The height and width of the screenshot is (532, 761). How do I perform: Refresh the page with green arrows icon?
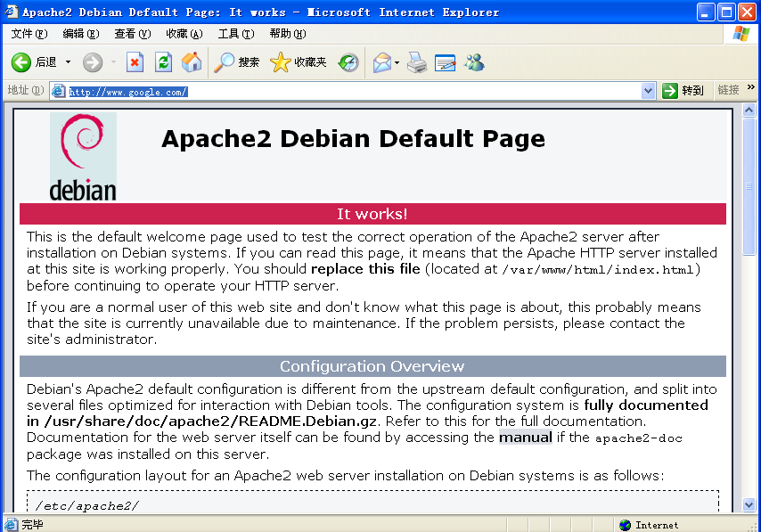164,62
